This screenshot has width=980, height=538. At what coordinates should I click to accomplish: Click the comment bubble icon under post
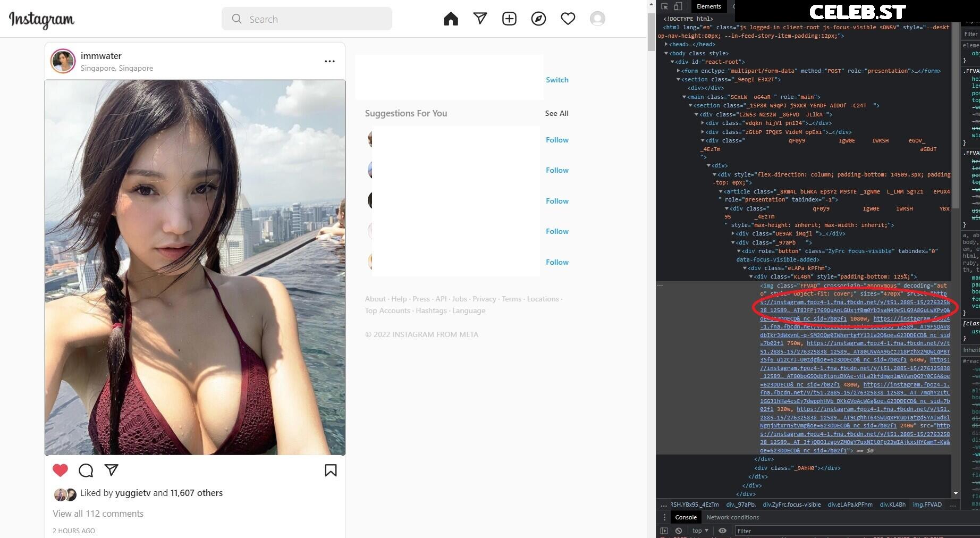click(86, 470)
